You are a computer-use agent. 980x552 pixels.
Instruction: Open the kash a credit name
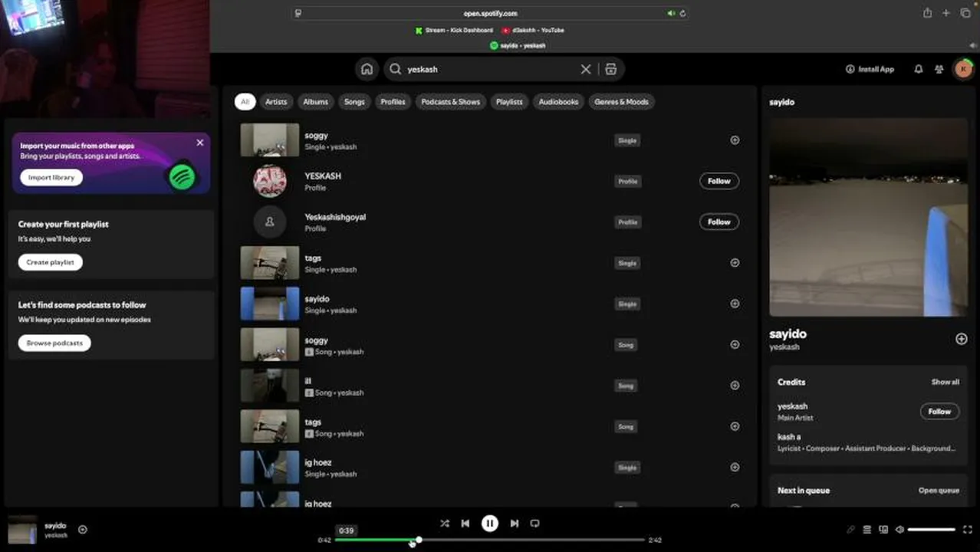click(x=789, y=437)
